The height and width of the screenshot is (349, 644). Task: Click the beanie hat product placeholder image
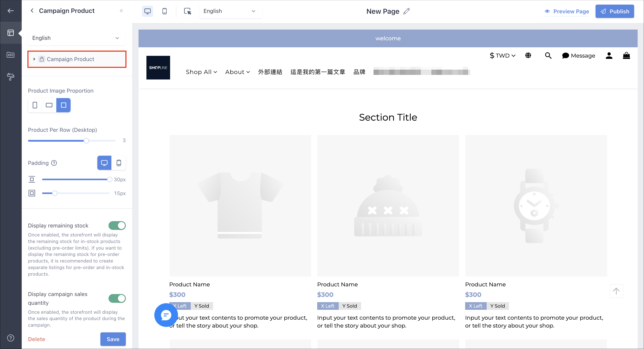(x=388, y=205)
